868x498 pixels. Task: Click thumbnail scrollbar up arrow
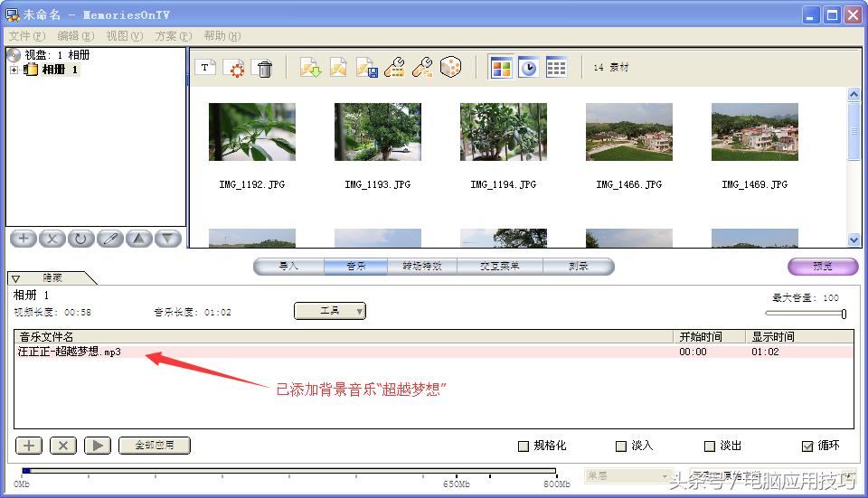[x=854, y=95]
